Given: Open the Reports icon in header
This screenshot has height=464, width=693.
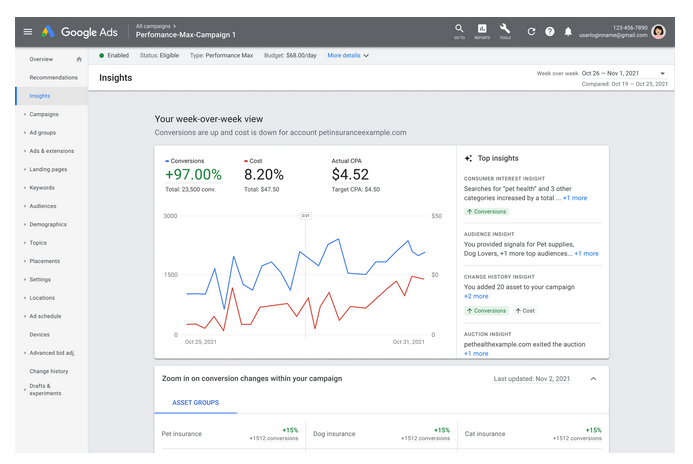Looking at the screenshot, I should (x=482, y=30).
